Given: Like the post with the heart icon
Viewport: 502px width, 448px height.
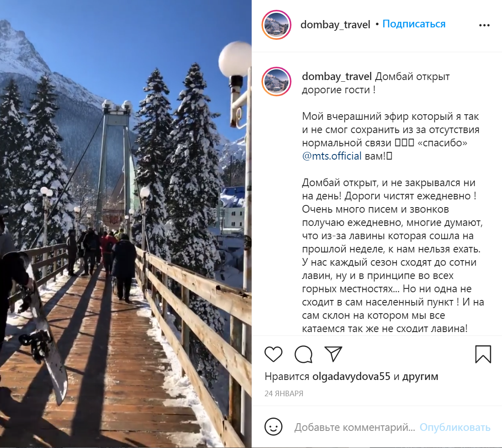Looking at the screenshot, I should [x=273, y=354].
